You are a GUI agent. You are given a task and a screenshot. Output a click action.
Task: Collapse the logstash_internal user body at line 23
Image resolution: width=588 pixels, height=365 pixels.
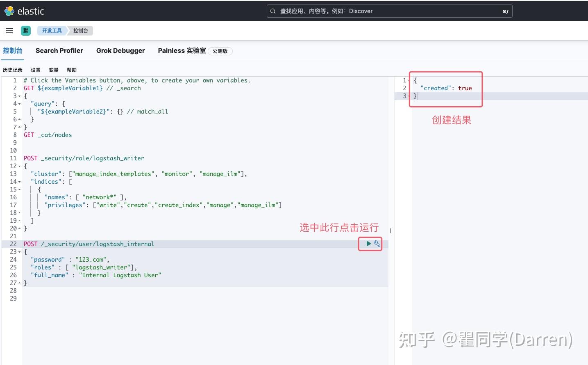point(19,251)
